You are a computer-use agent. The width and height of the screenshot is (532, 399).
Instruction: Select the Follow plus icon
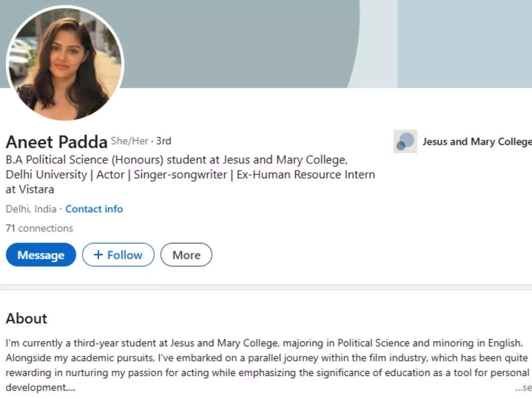(x=98, y=254)
